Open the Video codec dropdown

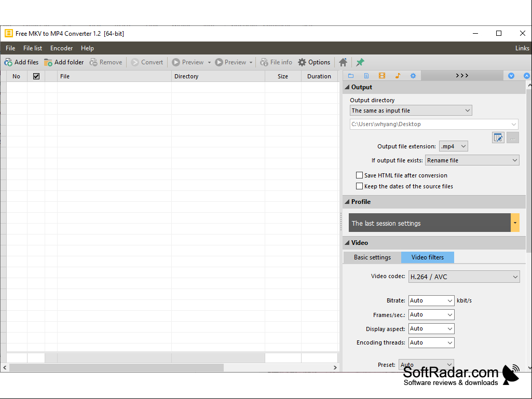point(464,277)
